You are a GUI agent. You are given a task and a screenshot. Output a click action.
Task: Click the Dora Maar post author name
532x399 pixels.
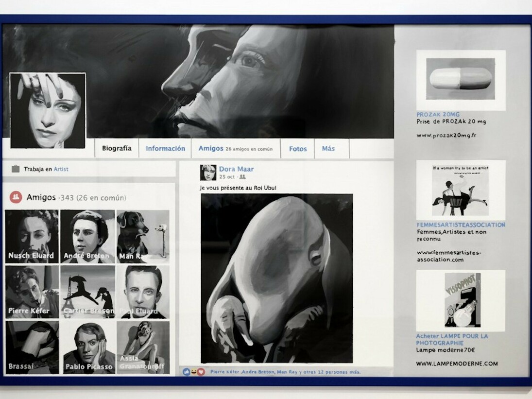236,169
